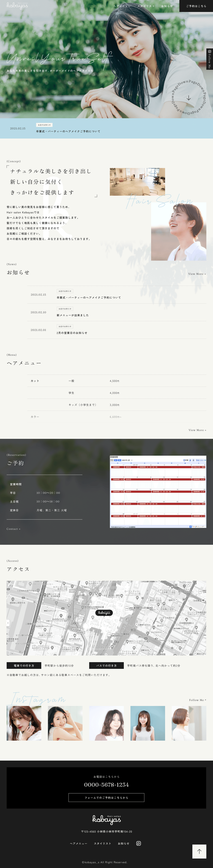Click the salon interior photo in concept
Viewport: 213px width, 868px height.
point(137,182)
